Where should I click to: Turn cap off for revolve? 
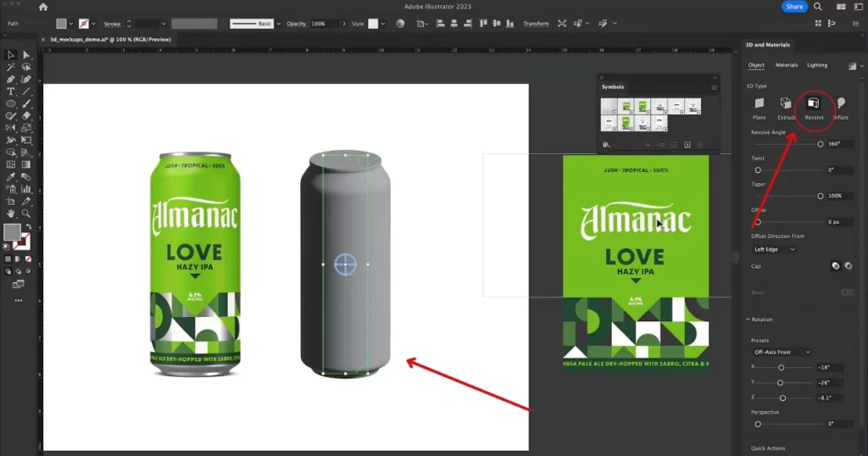[848, 266]
